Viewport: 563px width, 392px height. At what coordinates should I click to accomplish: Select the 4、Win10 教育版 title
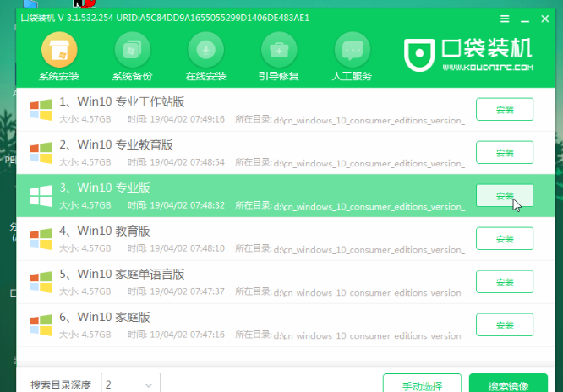[105, 231]
